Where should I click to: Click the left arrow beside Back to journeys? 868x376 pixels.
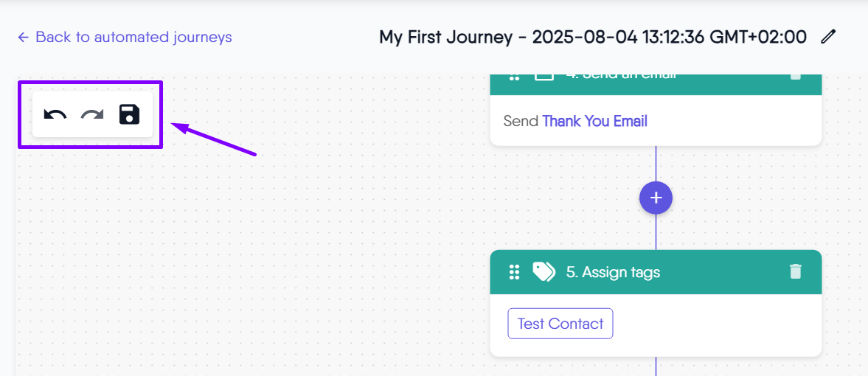coord(24,37)
